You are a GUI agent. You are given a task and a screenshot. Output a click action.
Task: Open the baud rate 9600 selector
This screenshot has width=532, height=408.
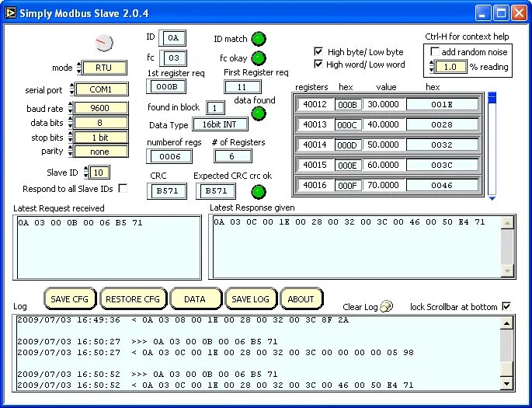coord(101,108)
